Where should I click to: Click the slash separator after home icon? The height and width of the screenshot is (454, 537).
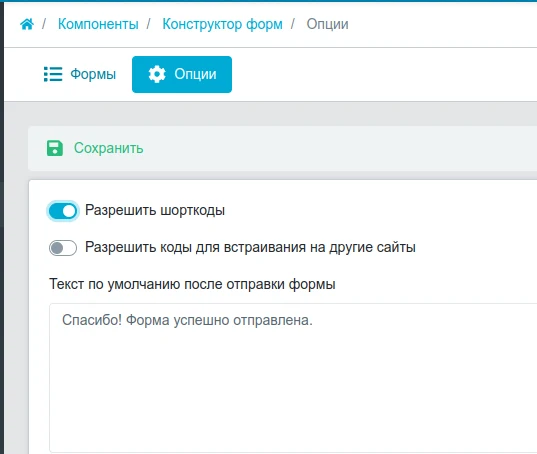tap(44, 24)
